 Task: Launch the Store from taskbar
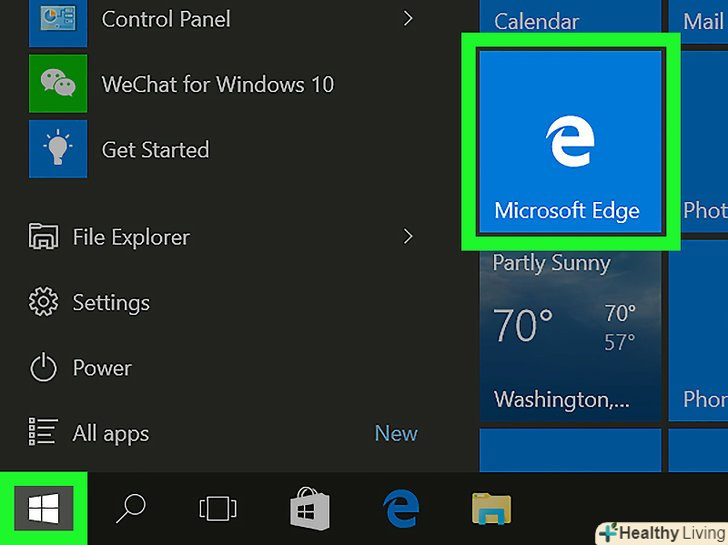[310, 508]
